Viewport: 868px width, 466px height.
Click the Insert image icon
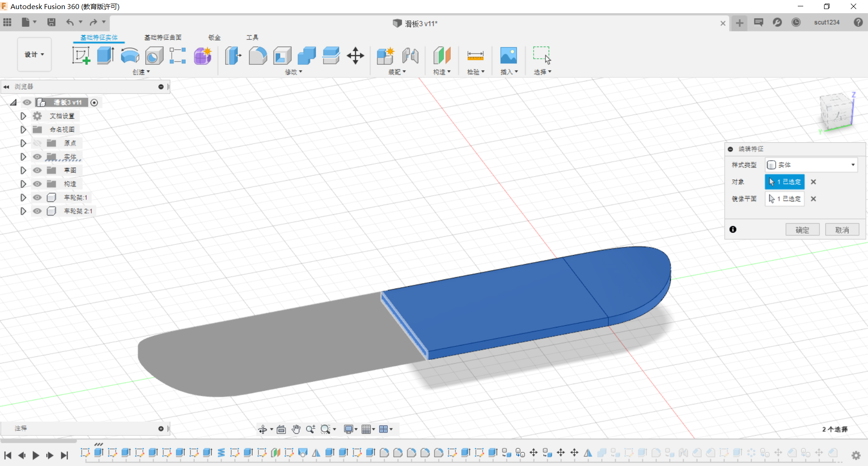(x=509, y=56)
